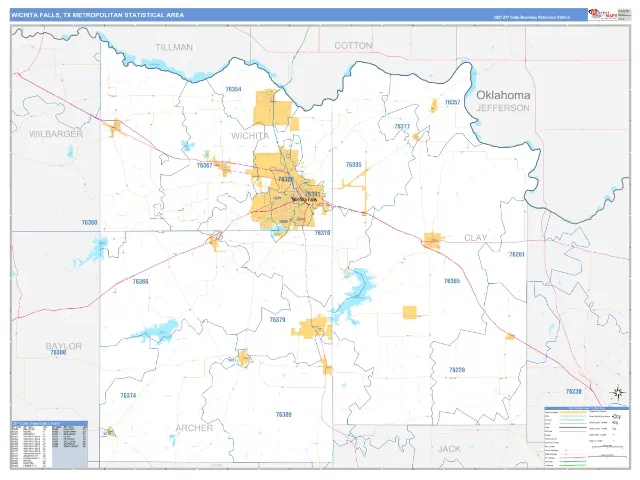Click ZIP code label 76354
Viewport: 640px width, 480px height.
pyautogui.click(x=233, y=89)
